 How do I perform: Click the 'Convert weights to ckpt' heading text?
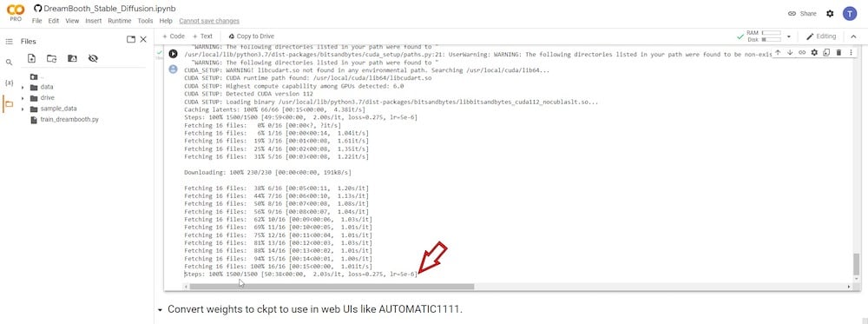[x=315, y=308]
